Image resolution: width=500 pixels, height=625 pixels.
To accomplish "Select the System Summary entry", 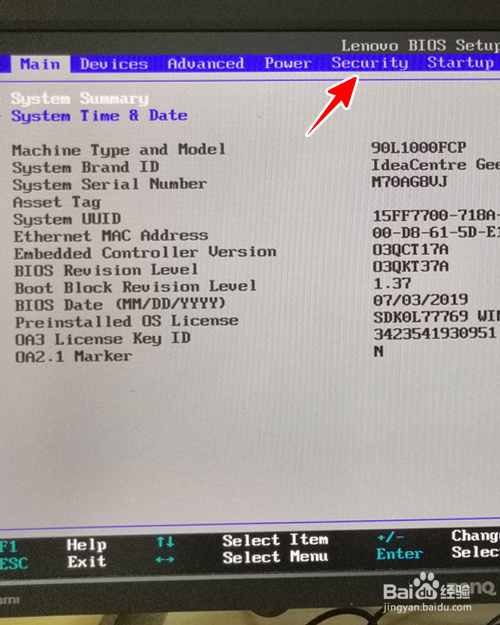I will coord(80,98).
